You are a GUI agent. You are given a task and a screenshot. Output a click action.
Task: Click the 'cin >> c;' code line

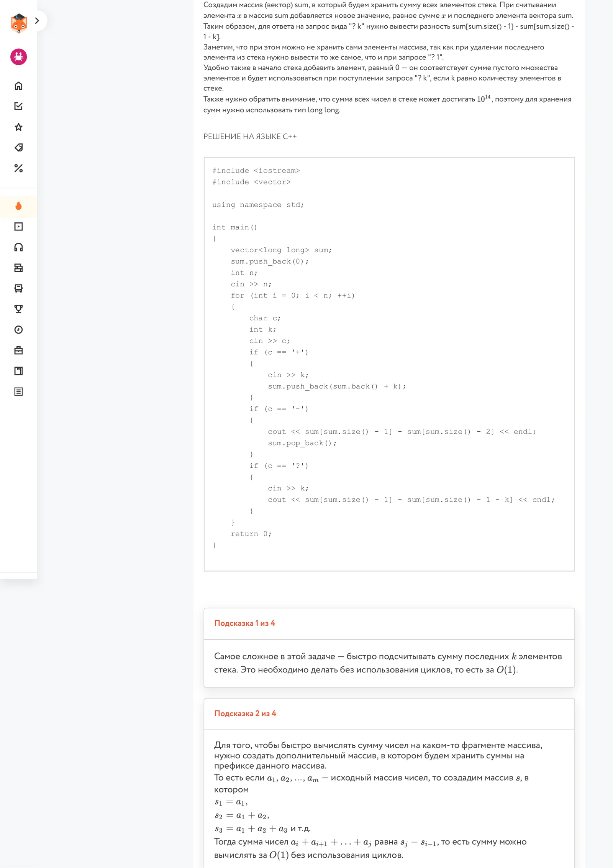[x=269, y=341]
